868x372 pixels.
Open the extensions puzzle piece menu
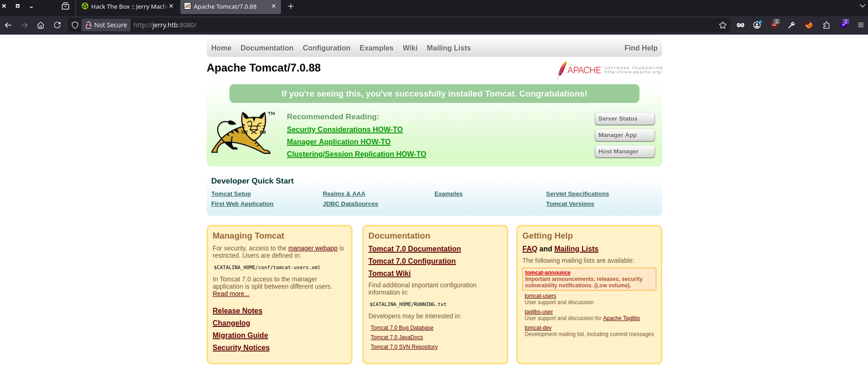point(826,25)
